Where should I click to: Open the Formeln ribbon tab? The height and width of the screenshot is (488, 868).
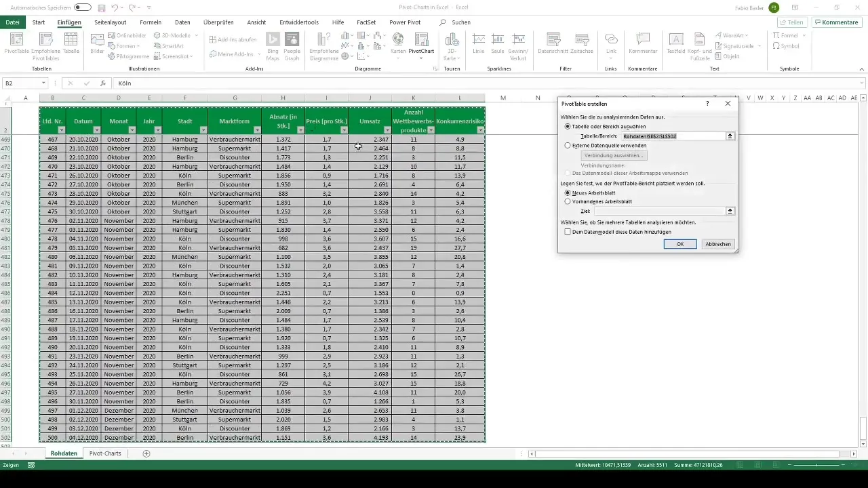pos(151,22)
